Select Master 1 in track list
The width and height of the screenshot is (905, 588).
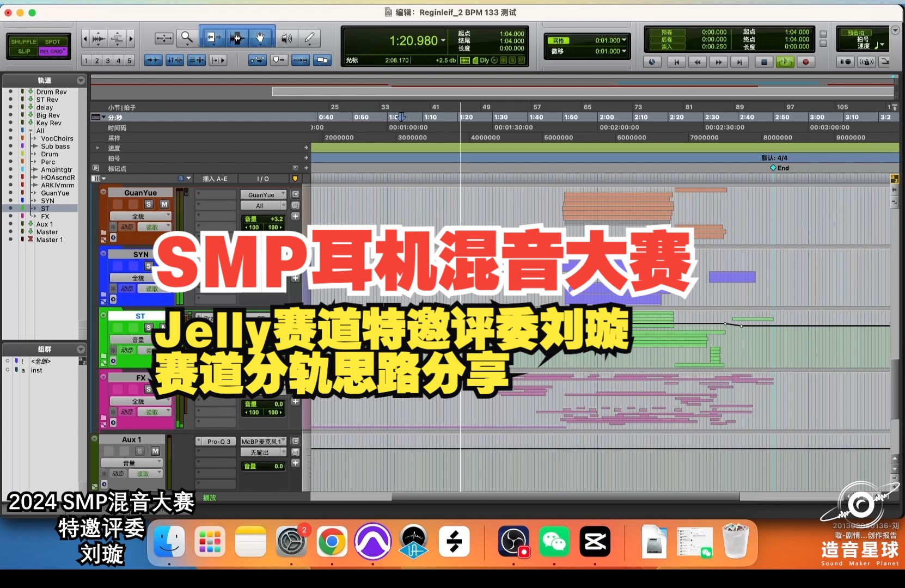[49, 240]
